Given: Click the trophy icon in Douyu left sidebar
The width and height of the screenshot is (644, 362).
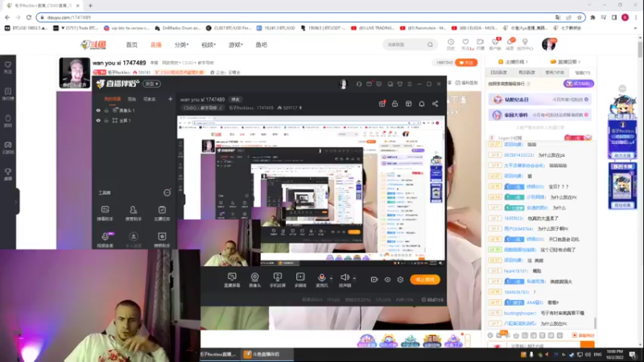Looking at the screenshot, I should pyautogui.click(x=8, y=174).
